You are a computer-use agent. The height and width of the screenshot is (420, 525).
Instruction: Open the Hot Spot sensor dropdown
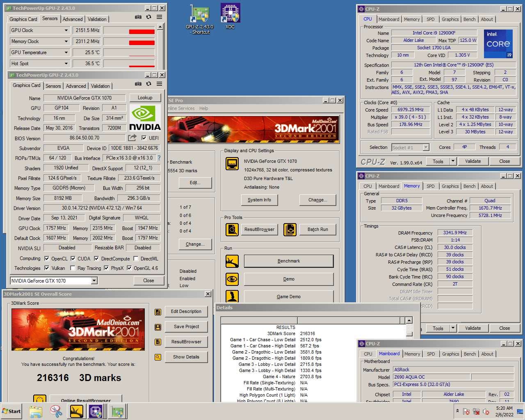[66, 64]
